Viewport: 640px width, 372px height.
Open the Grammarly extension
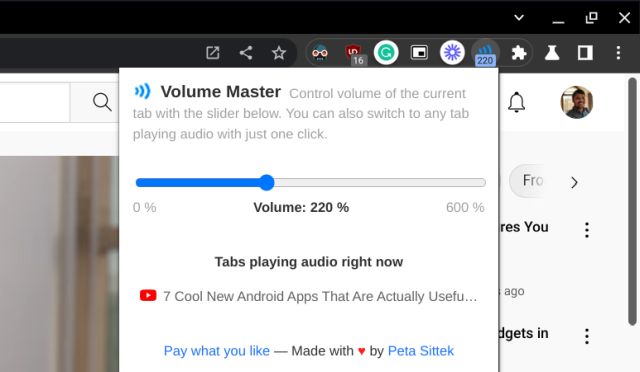(x=386, y=52)
